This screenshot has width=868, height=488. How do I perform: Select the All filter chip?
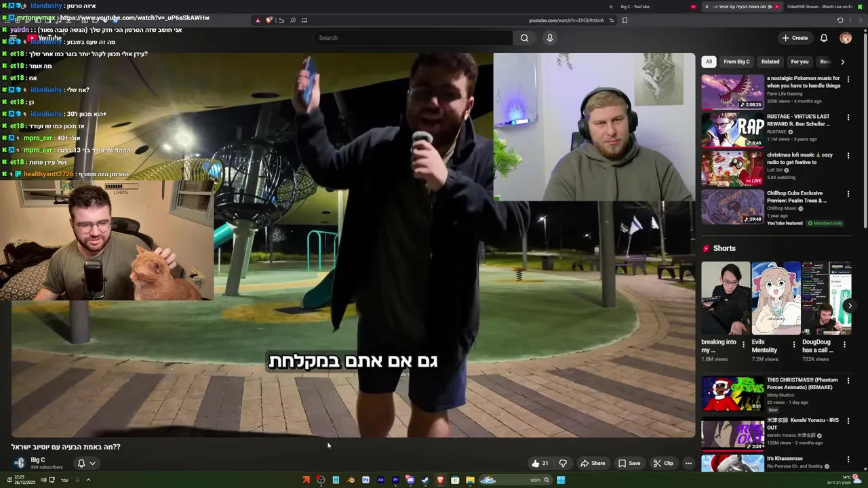[x=709, y=62]
